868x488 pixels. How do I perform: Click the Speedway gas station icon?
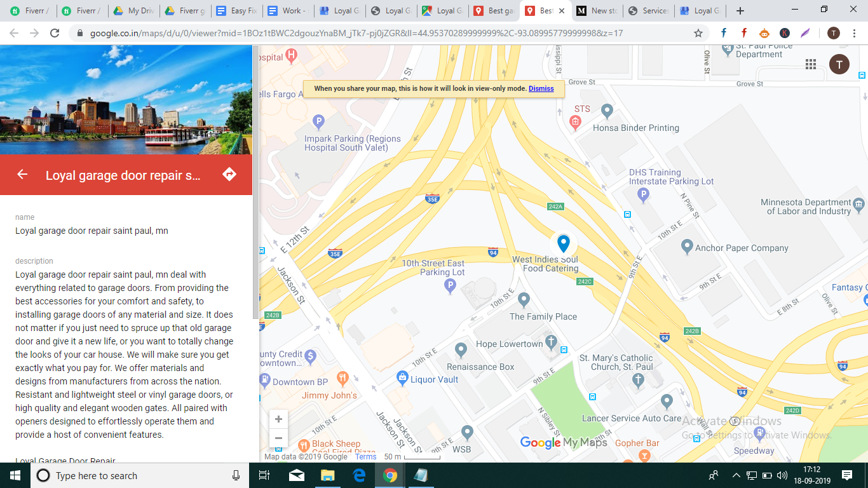(759, 434)
